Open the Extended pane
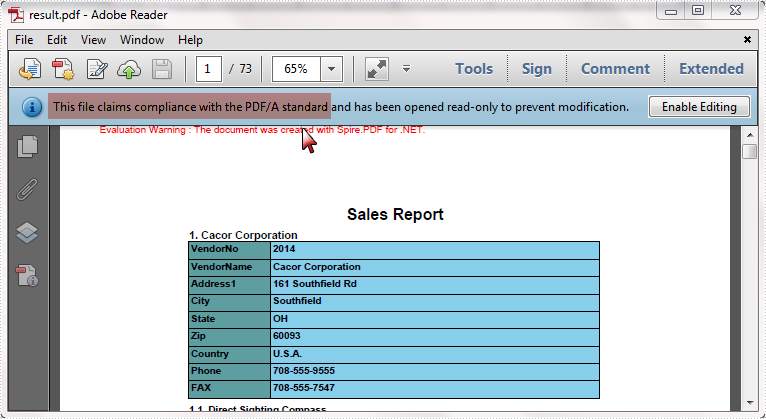The width and height of the screenshot is (766, 419). click(711, 69)
